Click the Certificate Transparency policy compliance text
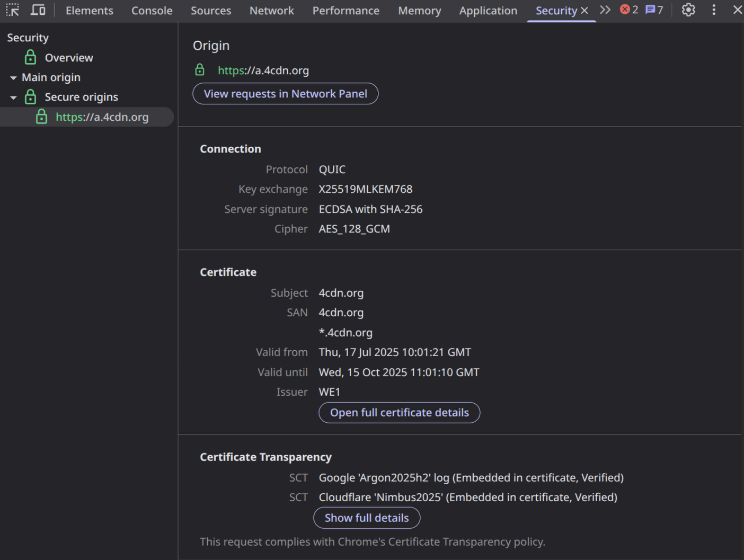The width and height of the screenshot is (744, 560). [x=373, y=542]
